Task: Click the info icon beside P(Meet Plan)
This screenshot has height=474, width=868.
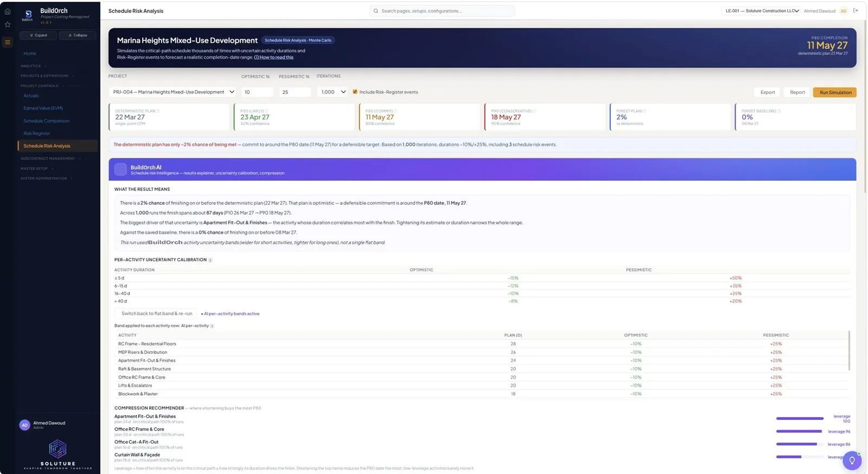Action: (644, 111)
